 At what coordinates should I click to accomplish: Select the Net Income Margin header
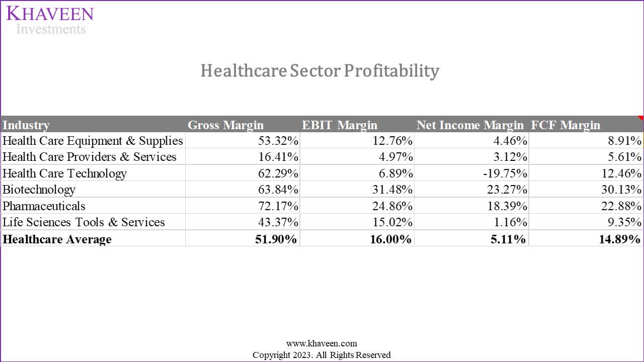(x=470, y=125)
